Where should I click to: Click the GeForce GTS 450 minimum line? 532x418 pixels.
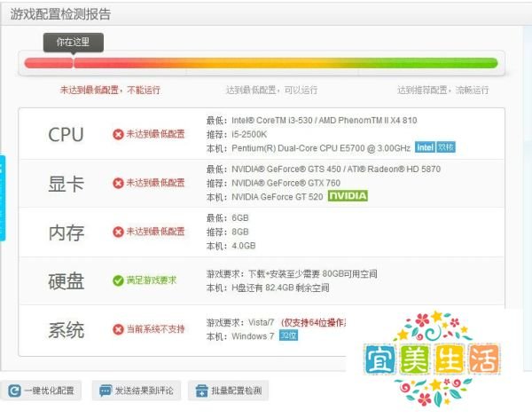324,169
